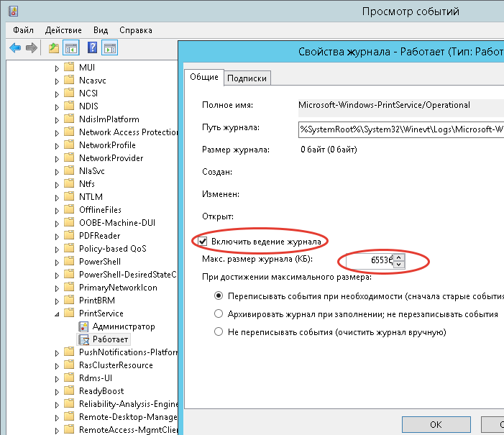Screen dimensions: 504x435
Task: Open the Действие menu
Action: click(x=63, y=30)
